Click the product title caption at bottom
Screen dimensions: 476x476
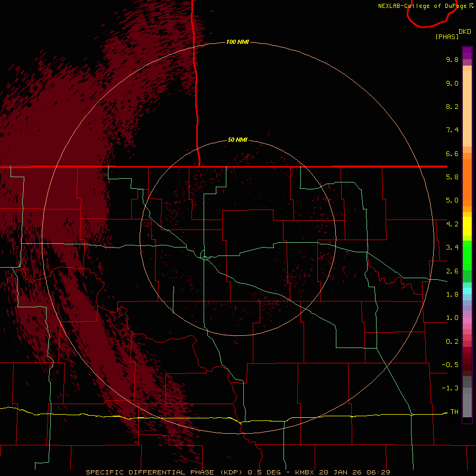pos(237,472)
